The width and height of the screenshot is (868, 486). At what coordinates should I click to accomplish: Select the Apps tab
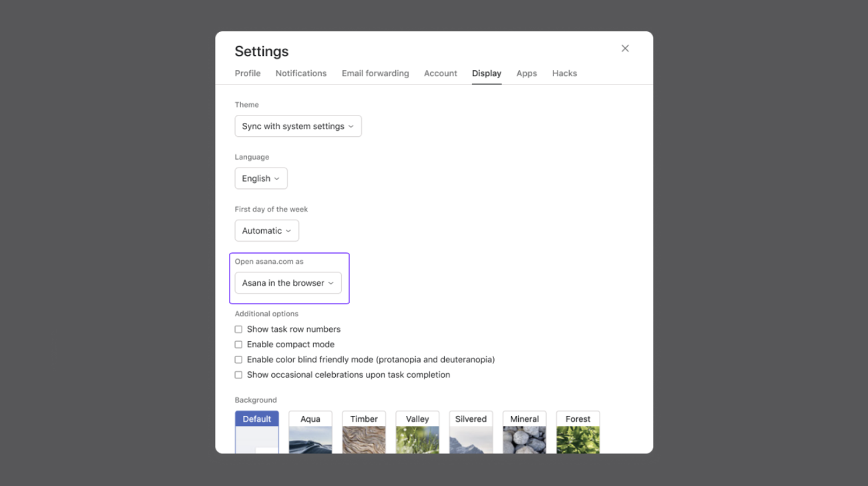point(526,73)
